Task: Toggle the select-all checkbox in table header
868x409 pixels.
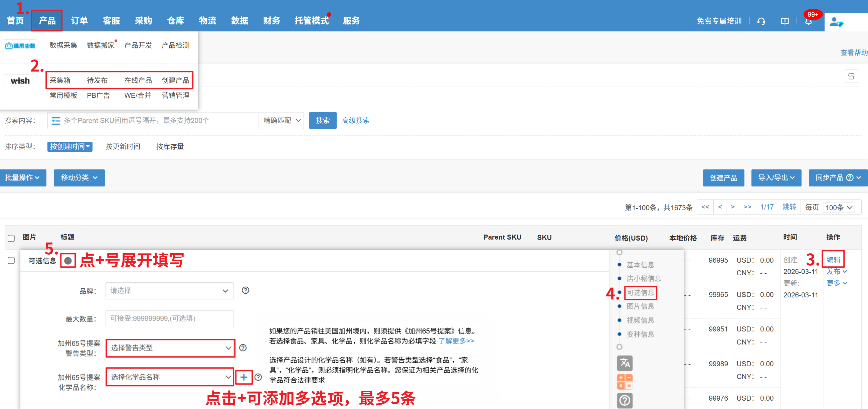Action: [x=11, y=238]
